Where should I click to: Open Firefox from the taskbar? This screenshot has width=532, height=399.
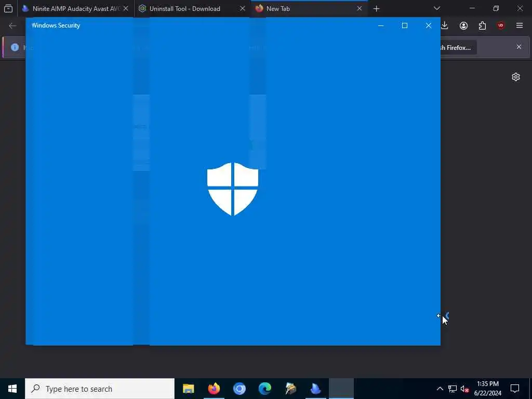[214, 389]
